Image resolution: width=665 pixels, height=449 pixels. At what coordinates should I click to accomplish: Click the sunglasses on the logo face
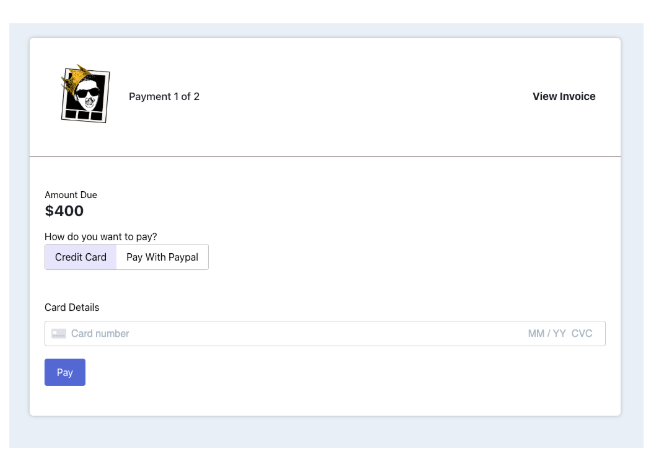(x=88, y=95)
